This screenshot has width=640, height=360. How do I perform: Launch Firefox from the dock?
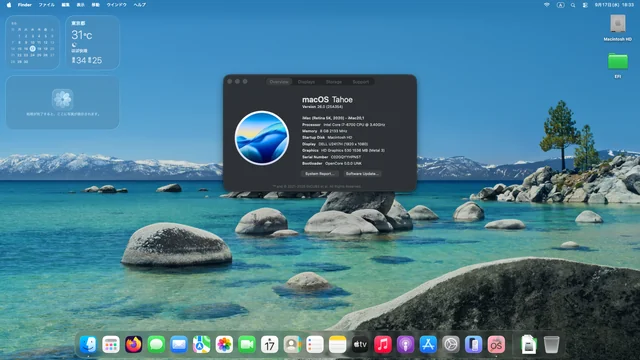click(133, 344)
